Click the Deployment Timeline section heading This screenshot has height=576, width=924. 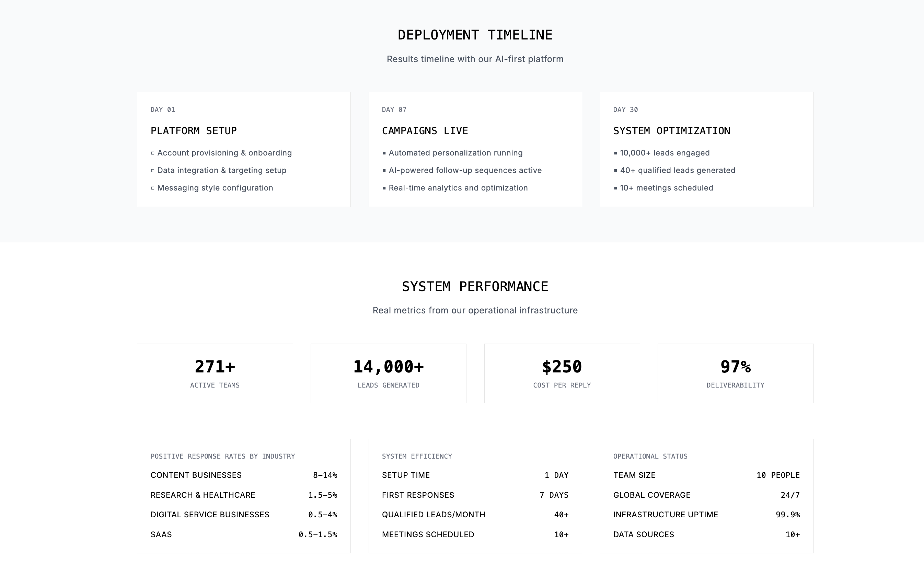475,35
